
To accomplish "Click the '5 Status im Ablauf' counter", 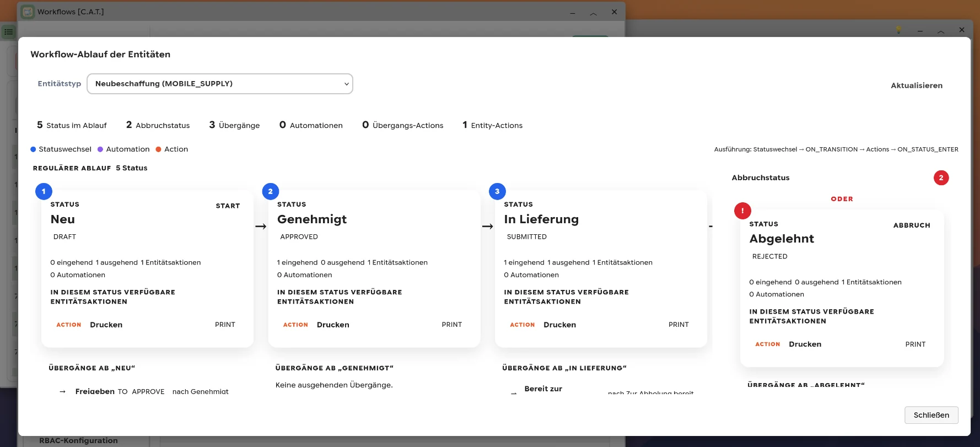I will (72, 125).
